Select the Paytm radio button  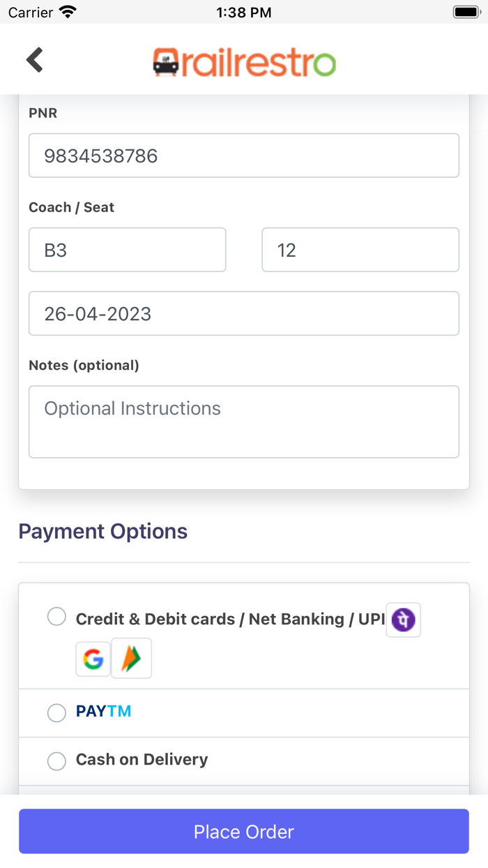pyautogui.click(x=56, y=712)
